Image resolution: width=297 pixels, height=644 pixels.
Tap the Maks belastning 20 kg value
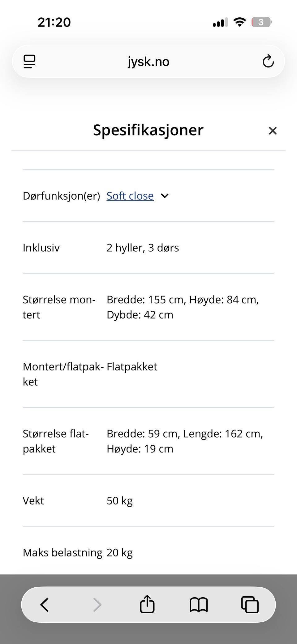click(119, 553)
